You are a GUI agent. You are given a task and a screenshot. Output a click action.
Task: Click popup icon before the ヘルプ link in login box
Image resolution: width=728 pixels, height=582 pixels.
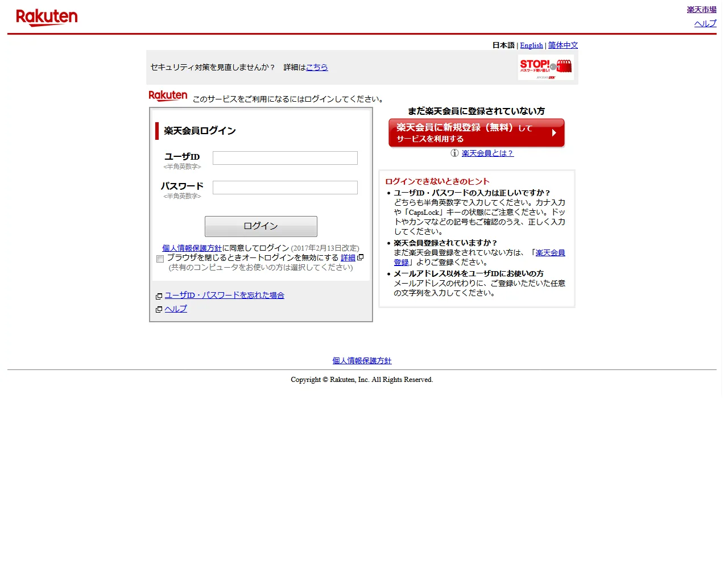click(x=159, y=310)
